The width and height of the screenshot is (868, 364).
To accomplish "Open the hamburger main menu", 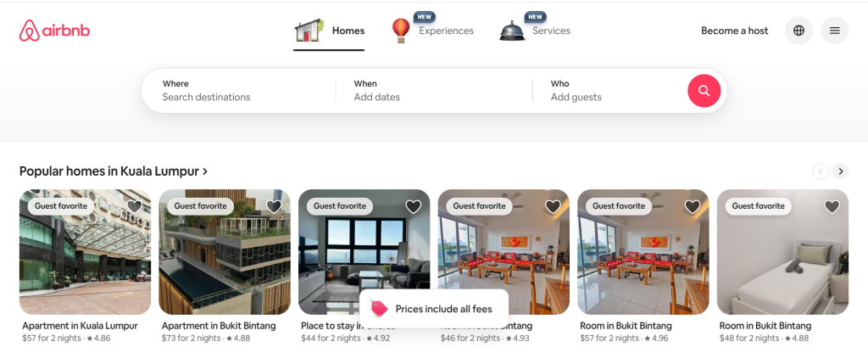I will pyautogui.click(x=834, y=31).
